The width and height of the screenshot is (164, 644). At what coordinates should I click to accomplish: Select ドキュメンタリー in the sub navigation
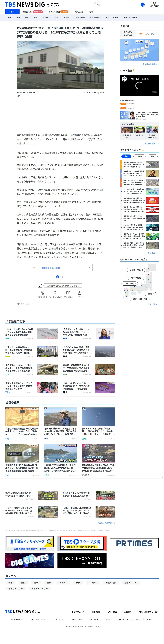pos(130,17)
